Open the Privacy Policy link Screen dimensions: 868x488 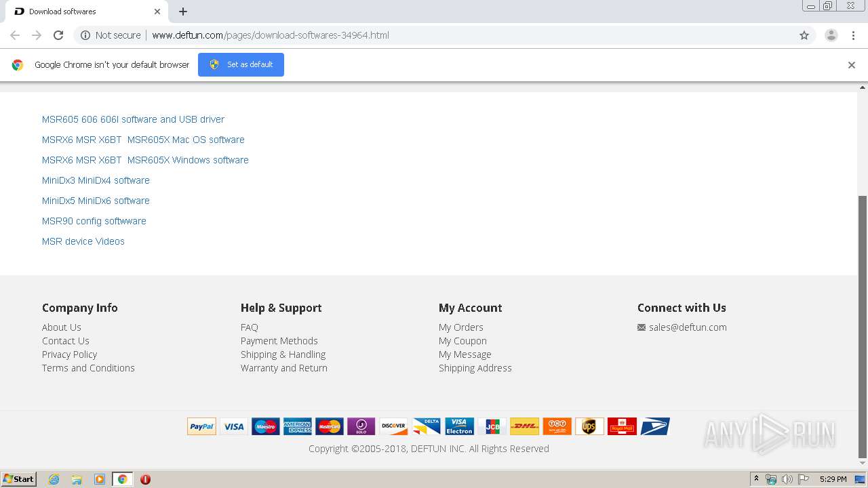click(x=69, y=354)
